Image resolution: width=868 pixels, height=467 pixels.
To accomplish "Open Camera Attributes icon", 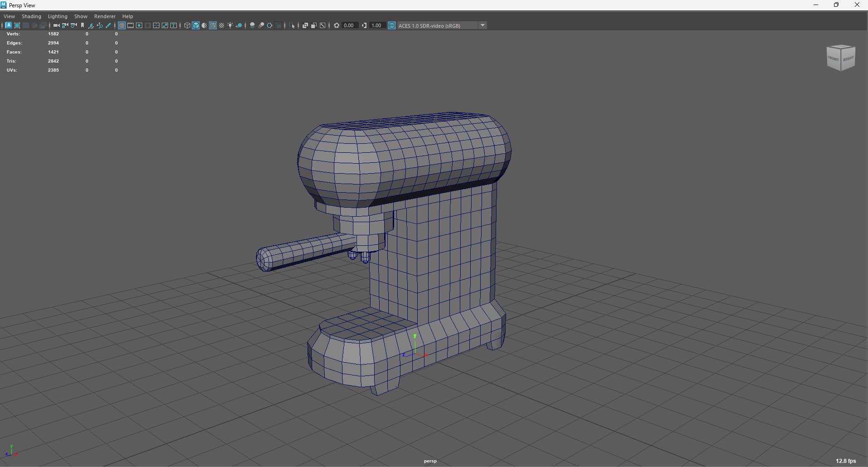I will tap(73, 25).
